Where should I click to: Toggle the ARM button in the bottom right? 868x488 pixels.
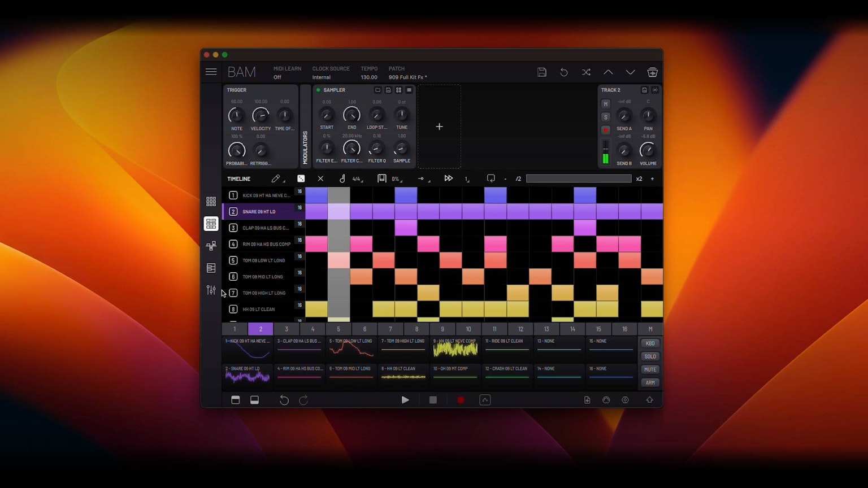pos(649,382)
